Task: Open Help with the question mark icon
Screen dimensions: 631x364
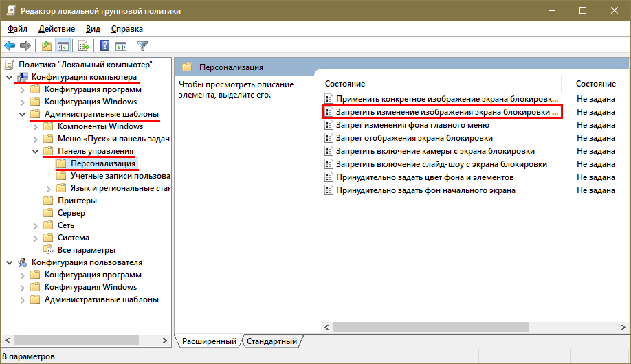Action: 105,46
